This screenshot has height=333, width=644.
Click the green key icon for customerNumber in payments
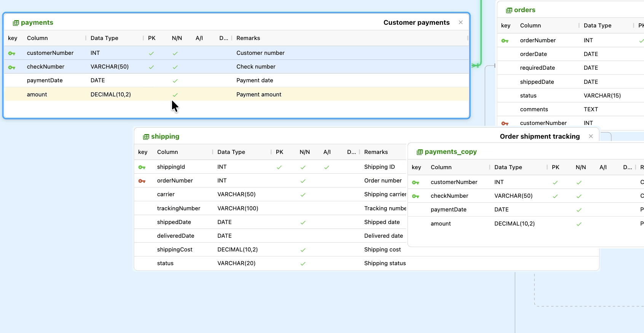pos(12,53)
